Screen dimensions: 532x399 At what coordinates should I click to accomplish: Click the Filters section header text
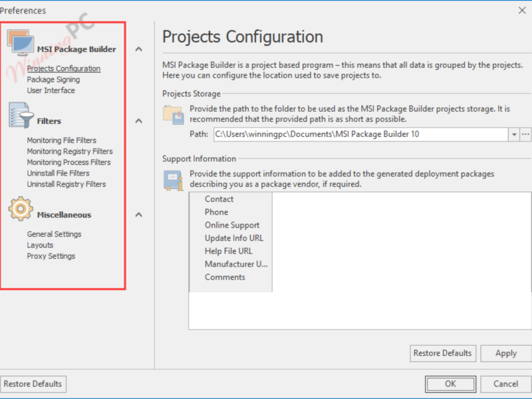(x=49, y=121)
